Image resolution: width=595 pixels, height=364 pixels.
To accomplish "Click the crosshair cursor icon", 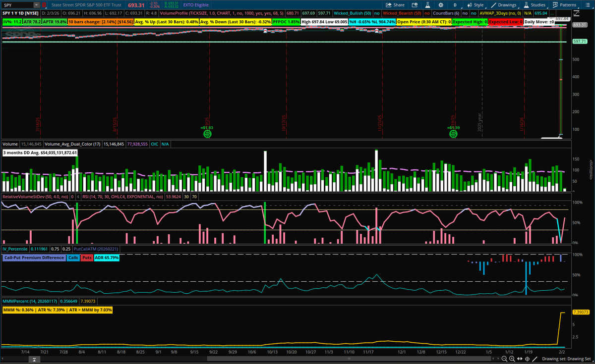I will pyautogui.click(x=527, y=359).
